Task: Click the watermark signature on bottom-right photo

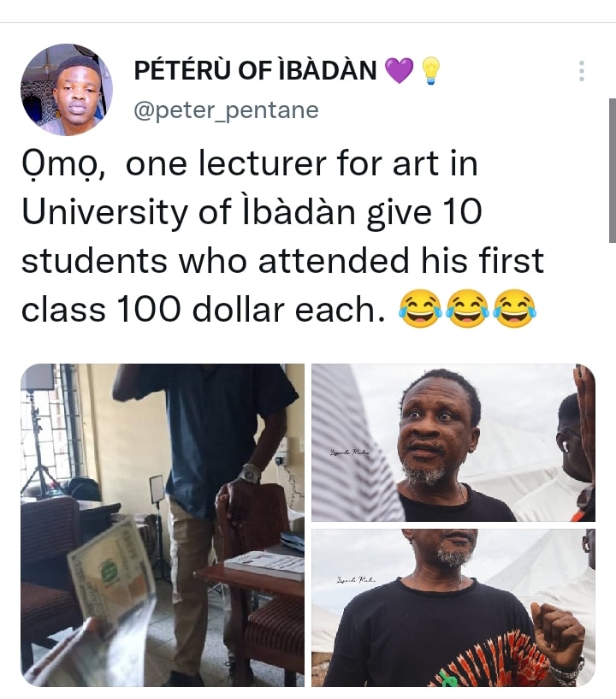Action: click(357, 580)
